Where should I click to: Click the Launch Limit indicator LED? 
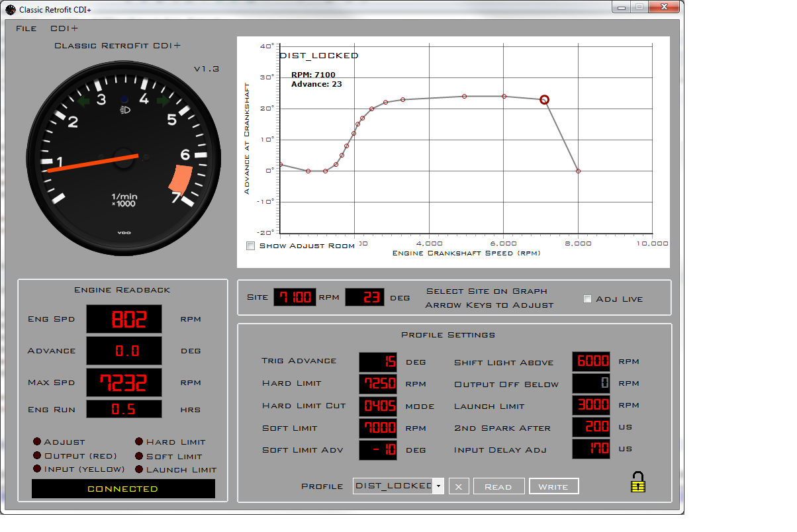(x=139, y=469)
